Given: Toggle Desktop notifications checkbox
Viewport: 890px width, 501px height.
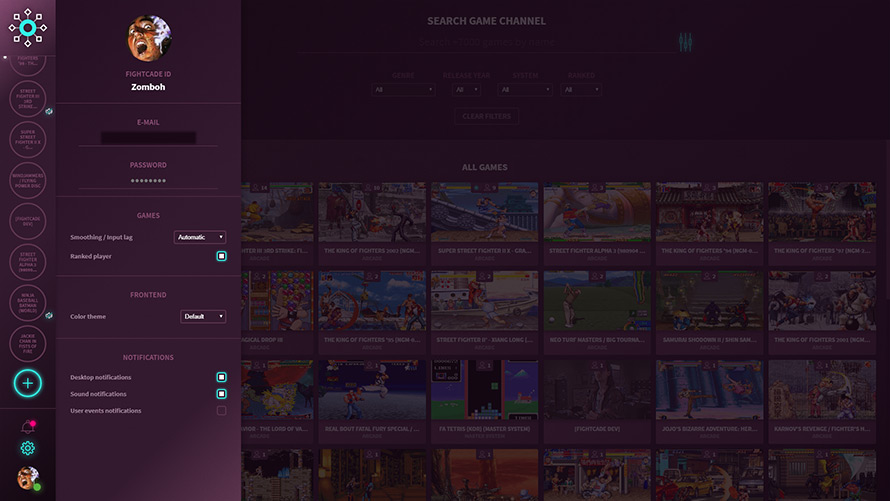Looking at the screenshot, I should pos(221,377).
